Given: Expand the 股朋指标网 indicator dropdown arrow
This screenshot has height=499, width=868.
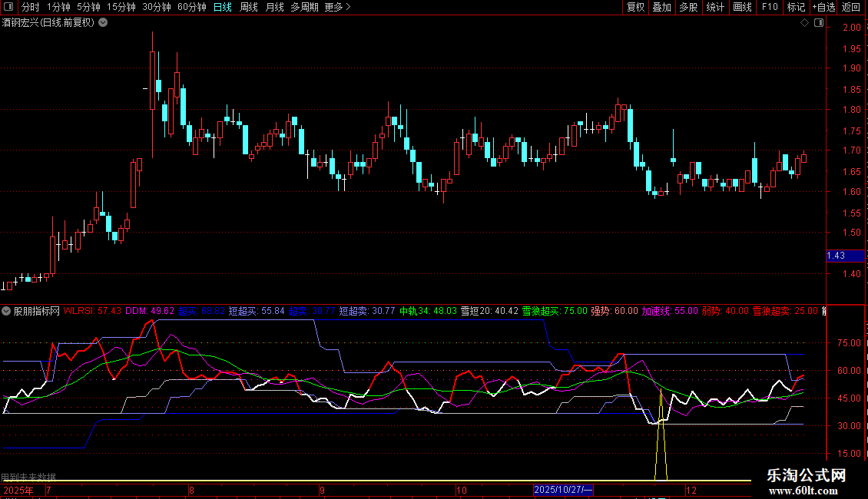Looking at the screenshot, I should tap(7, 311).
